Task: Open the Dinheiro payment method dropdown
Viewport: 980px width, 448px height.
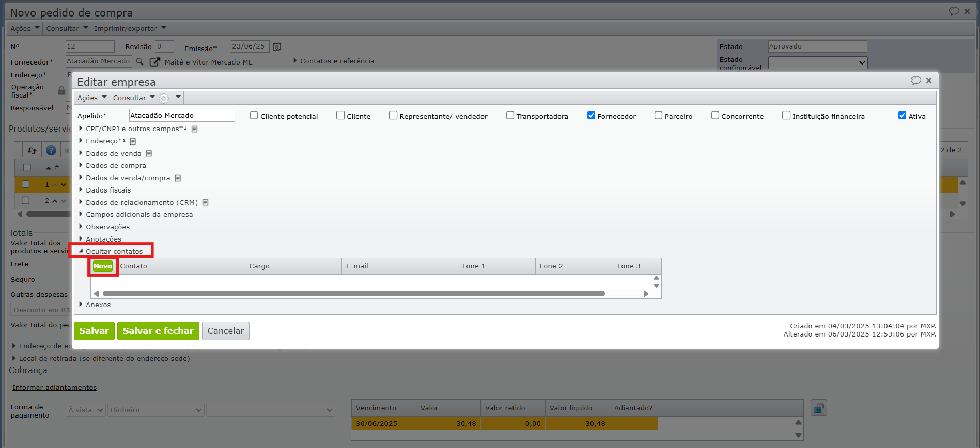Action: tap(157, 410)
